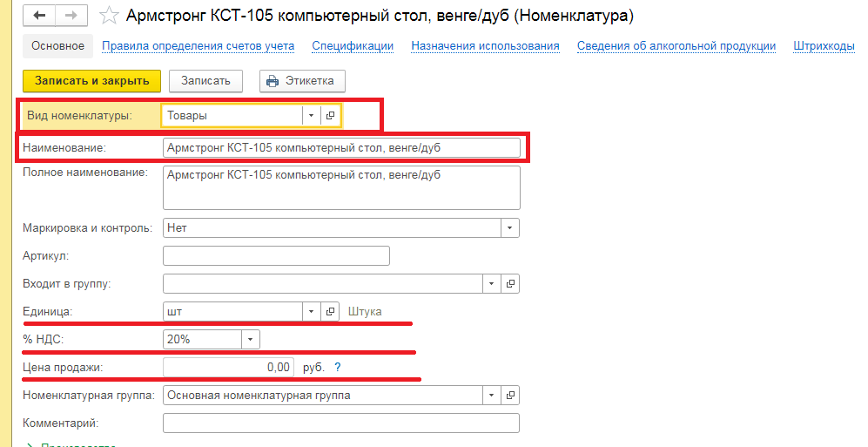Open Номенклатурная группа item with open-form icon
Viewport: 868px width, 447px height.
pos(510,396)
